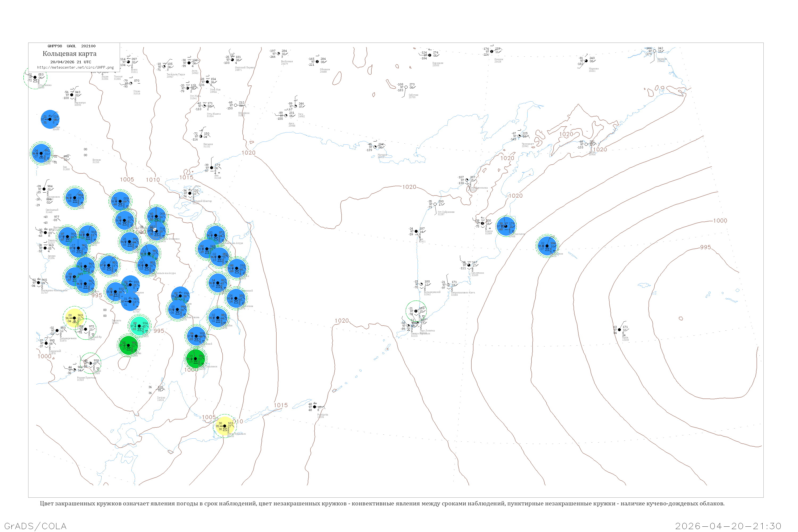Click the blue circle at Ust-Kamchatsk station
798x532 pixels.
pyautogui.click(x=506, y=226)
